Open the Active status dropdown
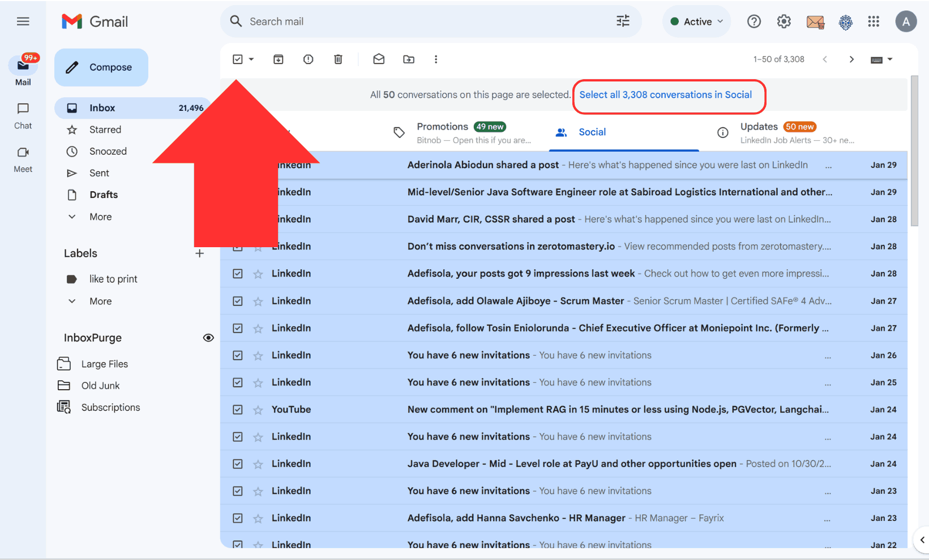This screenshot has width=929, height=560. [x=696, y=21]
